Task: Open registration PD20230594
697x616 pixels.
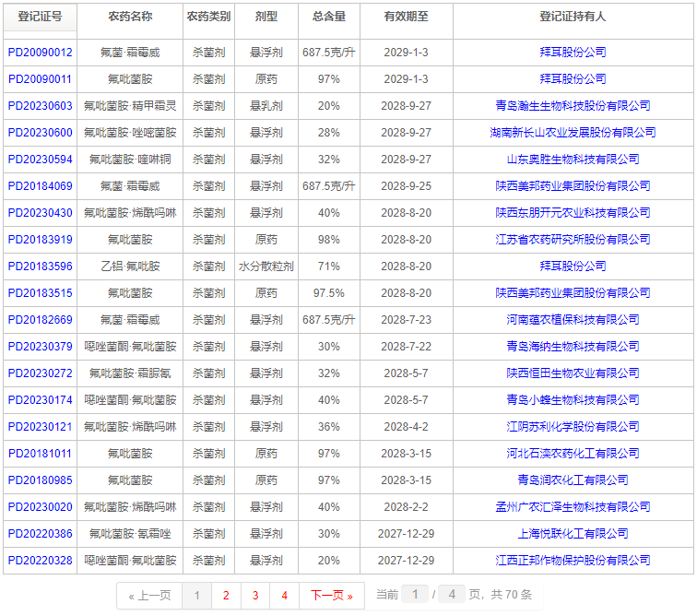Action: (40, 160)
